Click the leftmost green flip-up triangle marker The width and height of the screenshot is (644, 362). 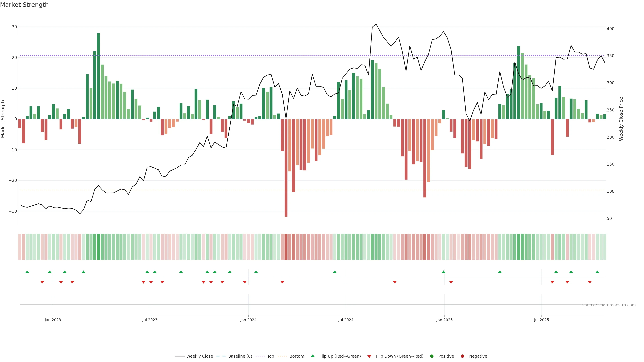pyautogui.click(x=27, y=272)
